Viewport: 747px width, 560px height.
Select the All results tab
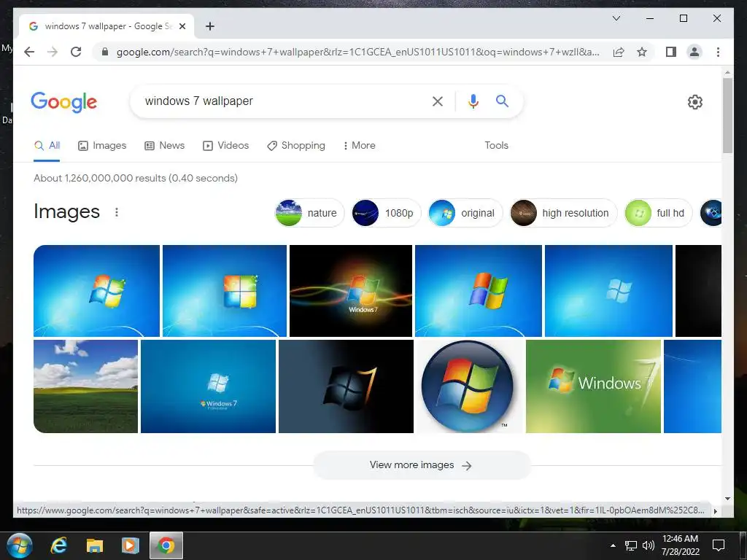pos(47,146)
